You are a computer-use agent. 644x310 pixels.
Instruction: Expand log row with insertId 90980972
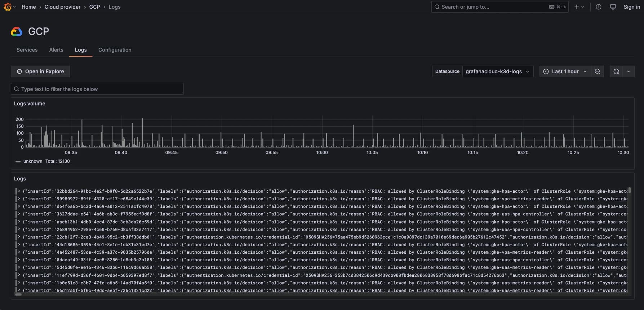point(19,199)
